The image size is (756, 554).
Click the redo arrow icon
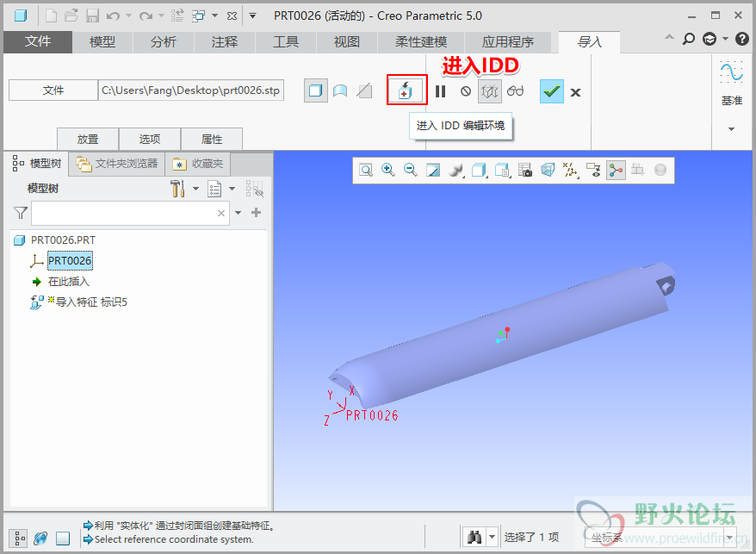point(146,16)
